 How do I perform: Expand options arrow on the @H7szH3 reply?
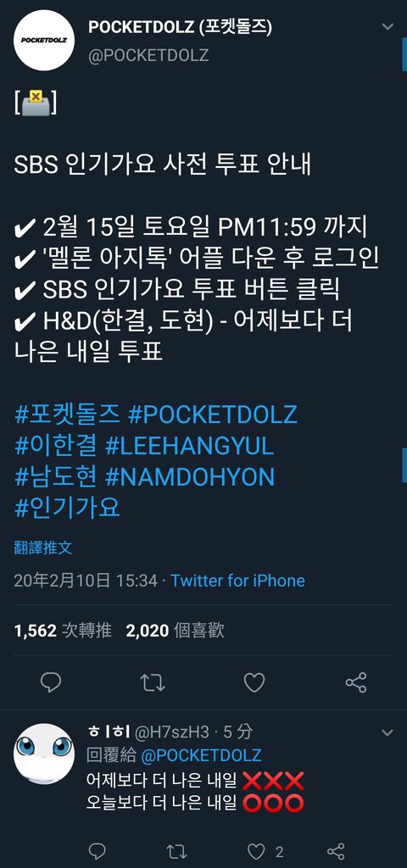387,733
